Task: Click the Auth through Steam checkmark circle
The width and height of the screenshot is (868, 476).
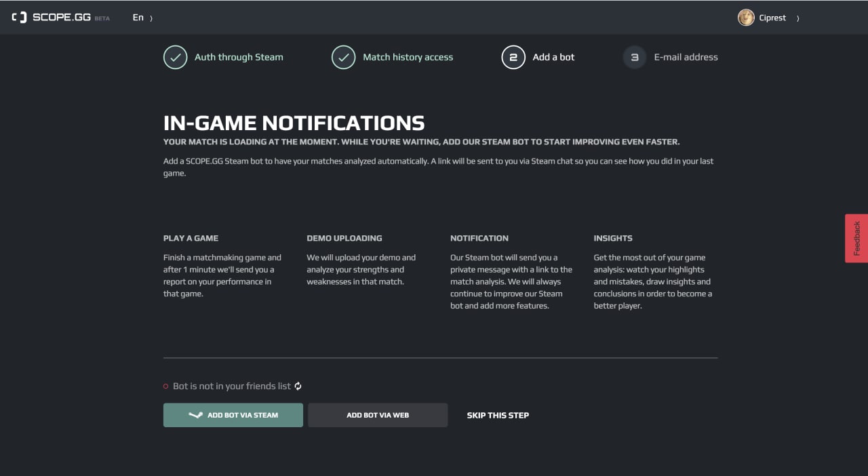Action: coord(175,58)
